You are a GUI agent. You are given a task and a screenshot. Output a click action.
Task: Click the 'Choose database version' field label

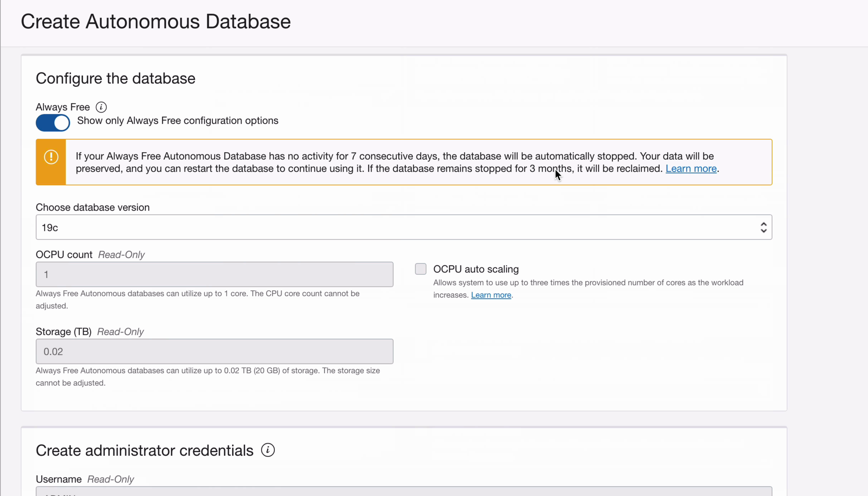tap(92, 207)
